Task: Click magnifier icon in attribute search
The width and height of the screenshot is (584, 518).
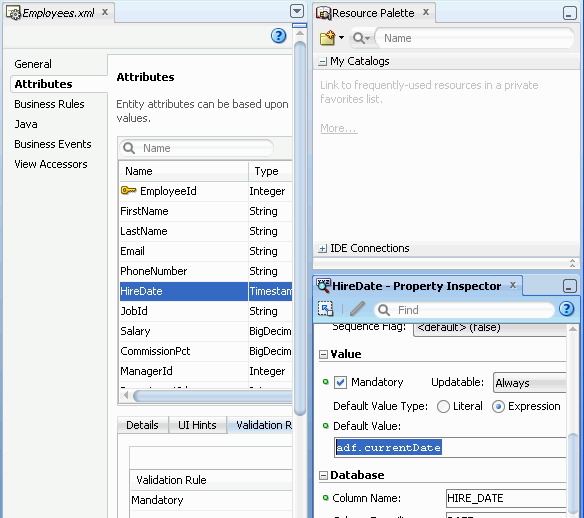Action: click(129, 148)
